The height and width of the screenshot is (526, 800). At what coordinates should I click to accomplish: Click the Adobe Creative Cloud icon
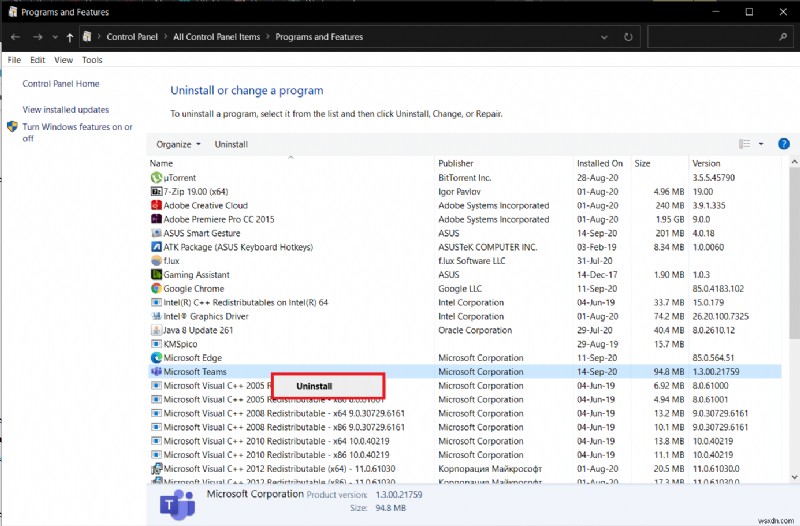click(156, 205)
